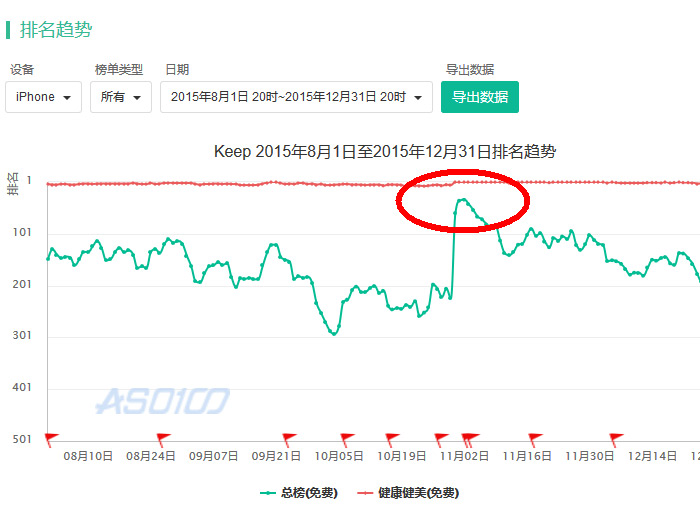This screenshot has width=700, height=508.
Task: Click the 101 y-axis rank label
Action: 22,233
